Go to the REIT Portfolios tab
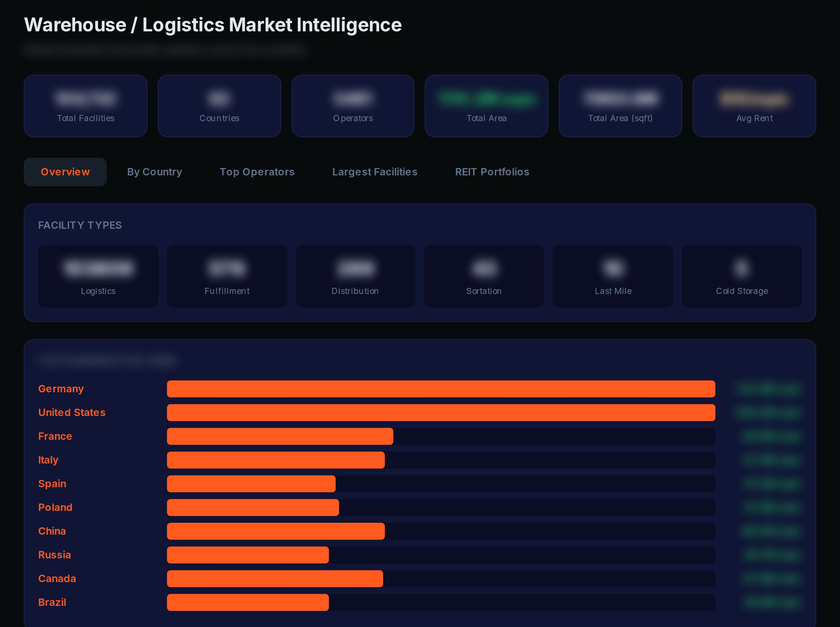Image resolution: width=840 pixels, height=627 pixels. pos(492,172)
